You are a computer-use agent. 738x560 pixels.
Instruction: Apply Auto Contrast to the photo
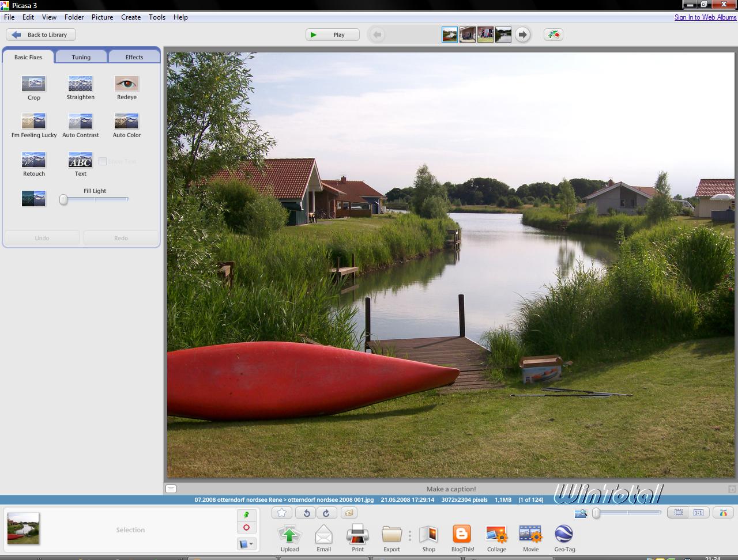point(80,122)
